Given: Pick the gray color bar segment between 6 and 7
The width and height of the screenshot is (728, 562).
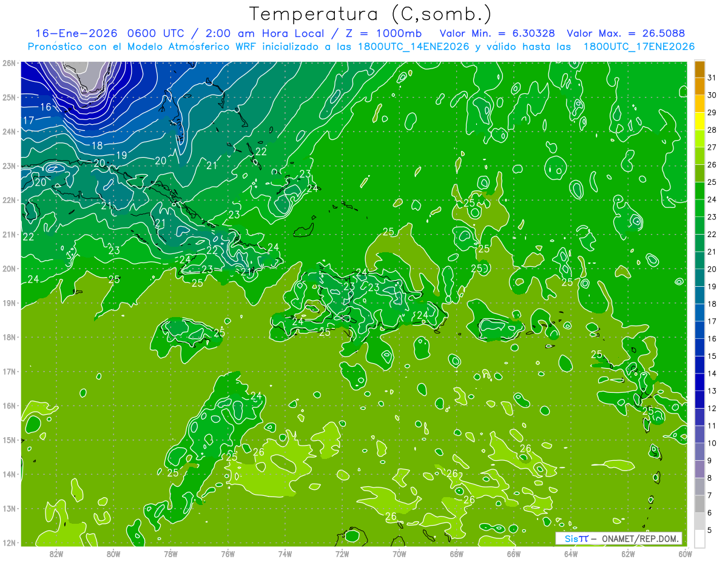Looking at the screenshot, I should click(699, 504).
